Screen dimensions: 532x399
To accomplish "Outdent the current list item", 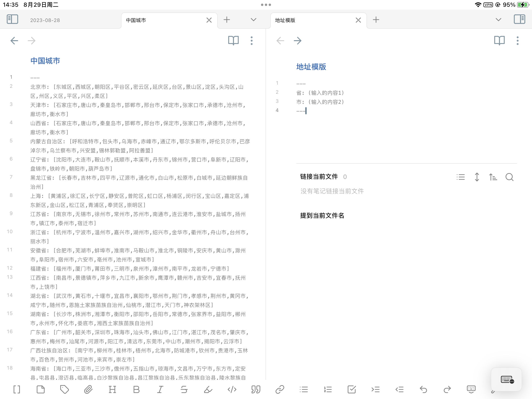I will [399, 389].
